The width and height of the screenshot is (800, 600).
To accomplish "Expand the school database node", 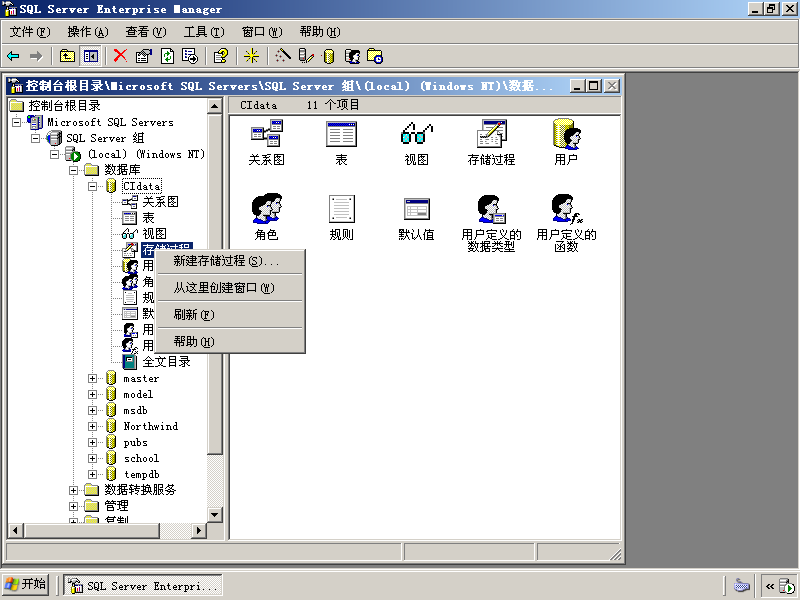I will [92, 459].
